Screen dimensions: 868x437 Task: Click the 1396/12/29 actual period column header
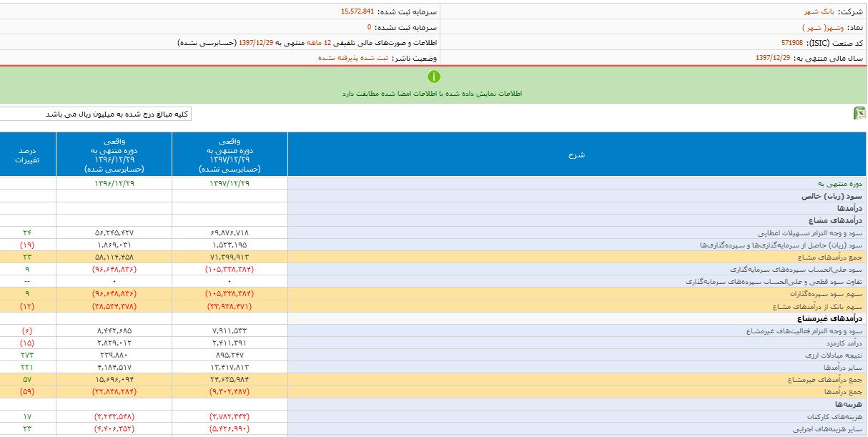(114, 154)
